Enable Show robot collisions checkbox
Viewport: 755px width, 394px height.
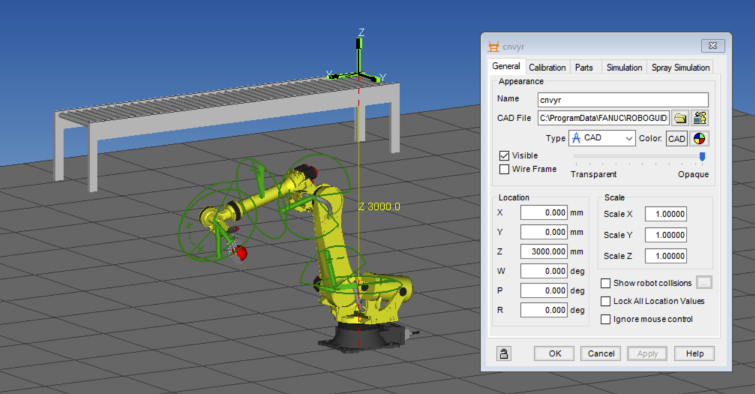(x=606, y=283)
